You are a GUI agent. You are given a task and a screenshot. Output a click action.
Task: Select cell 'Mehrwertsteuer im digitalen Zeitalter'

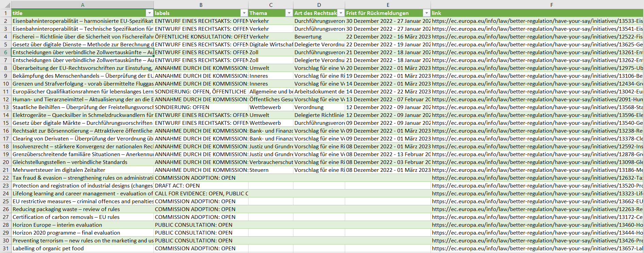pyautogui.click(x=82, y=170)
